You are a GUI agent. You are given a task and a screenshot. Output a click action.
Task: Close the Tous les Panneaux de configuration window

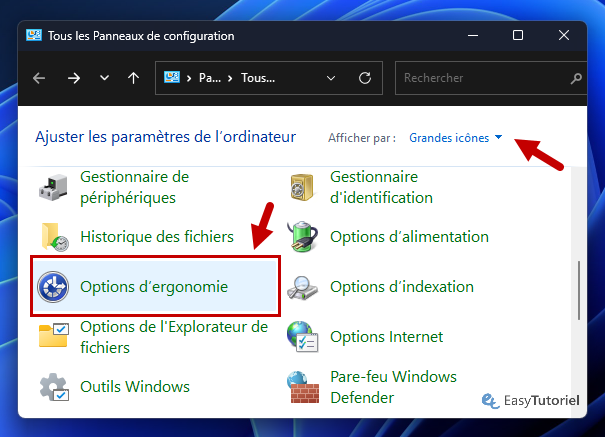click(x=564, y=35)
